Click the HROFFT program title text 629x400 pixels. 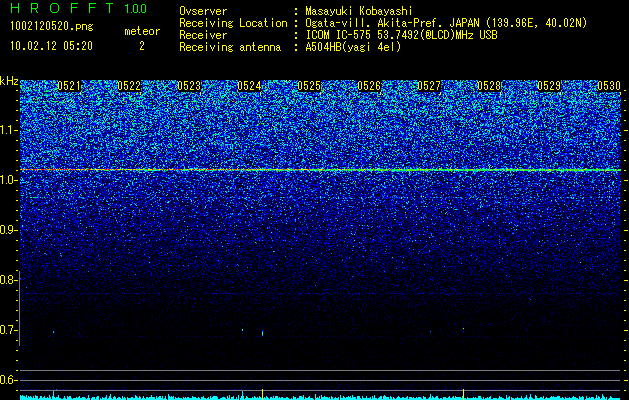[x=62, y=8]
